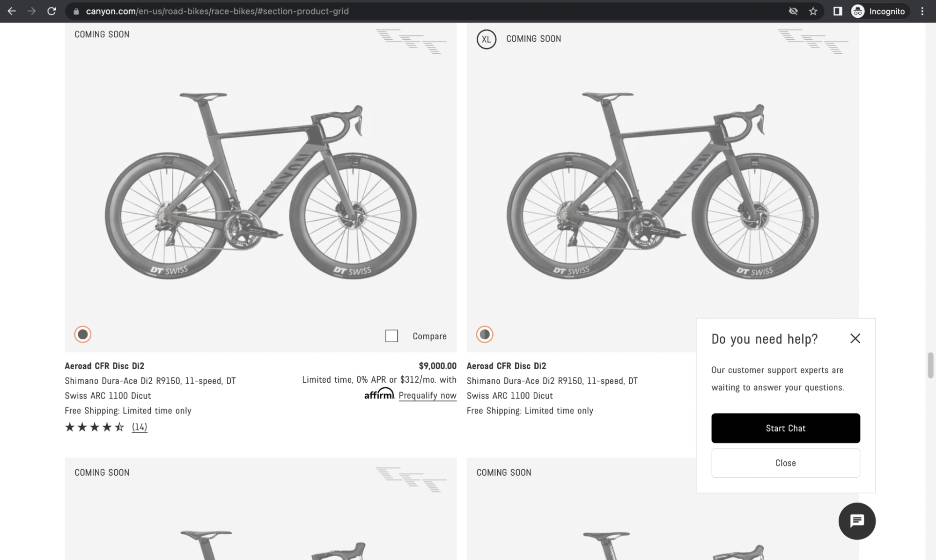Screen dimensions: 936x560
Task: Open the (14) reviews link
Action: (x=140, y=427)
